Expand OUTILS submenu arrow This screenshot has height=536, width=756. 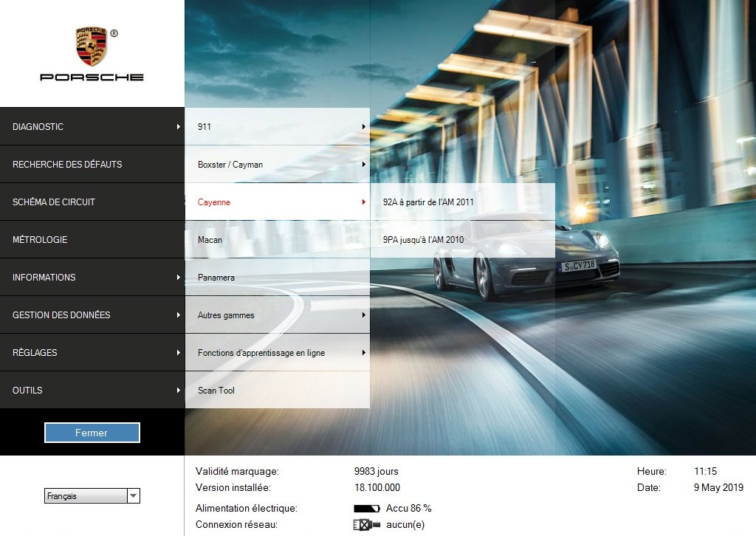coord(179,390)
